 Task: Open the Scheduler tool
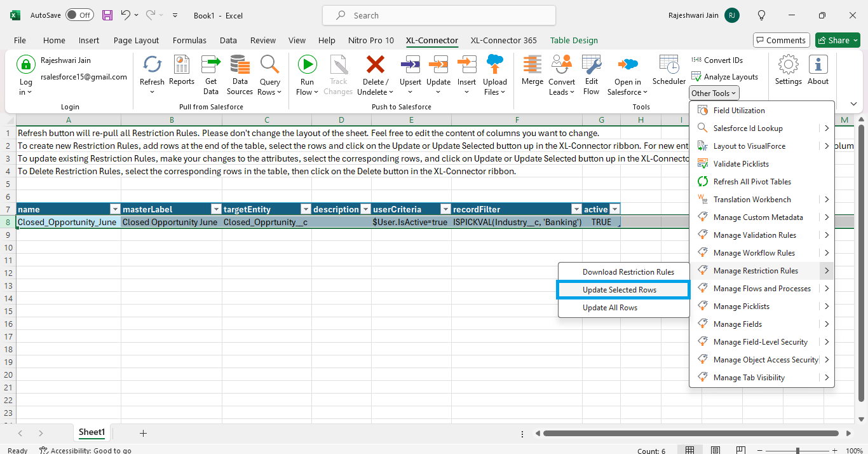pos(669,70)
